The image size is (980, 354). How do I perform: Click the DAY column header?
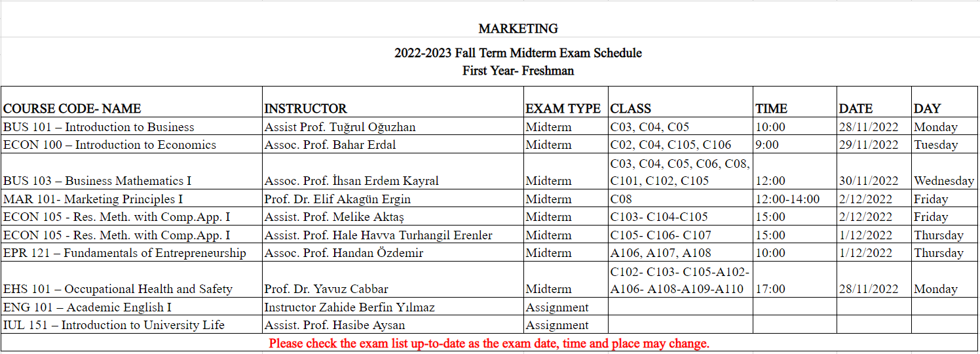point(945,102)
